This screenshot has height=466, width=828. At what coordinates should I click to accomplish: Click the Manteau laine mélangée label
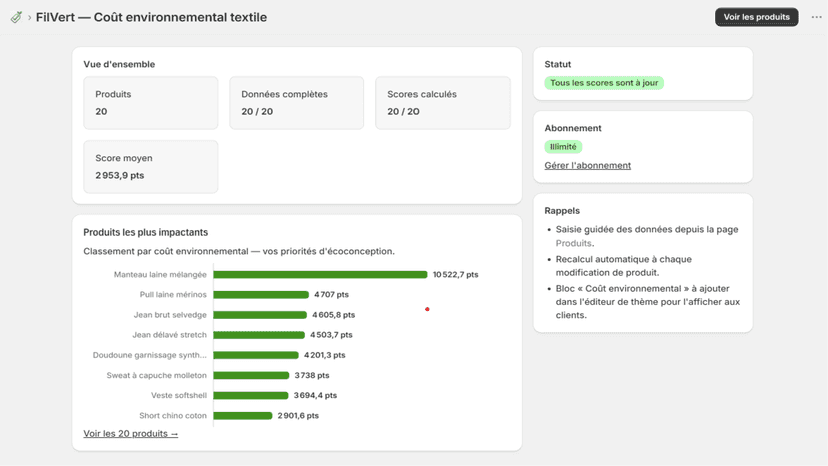pos(160,274)
